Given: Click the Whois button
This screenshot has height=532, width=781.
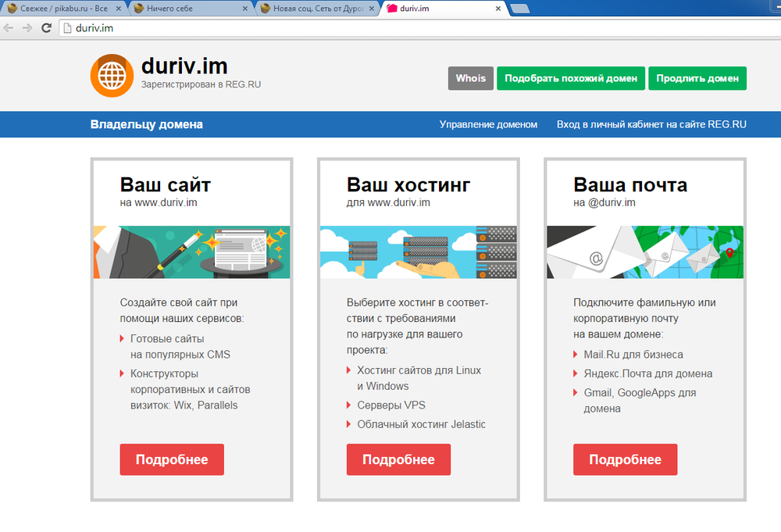Looking at the screenshot, I should (470, 78).
